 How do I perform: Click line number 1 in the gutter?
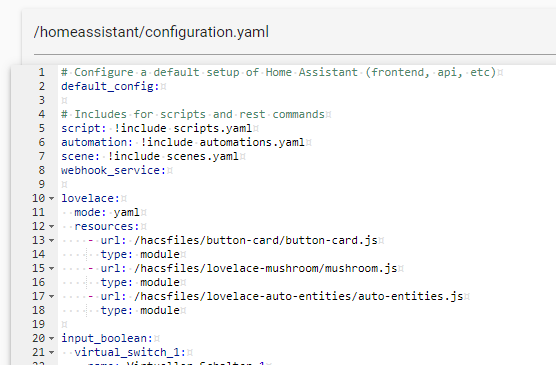(x=41, y=72)
